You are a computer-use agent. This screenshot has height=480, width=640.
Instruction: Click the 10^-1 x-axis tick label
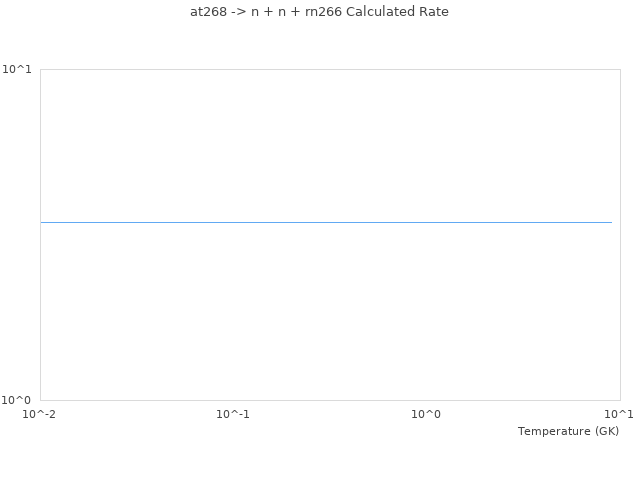[x=233, y=414]
